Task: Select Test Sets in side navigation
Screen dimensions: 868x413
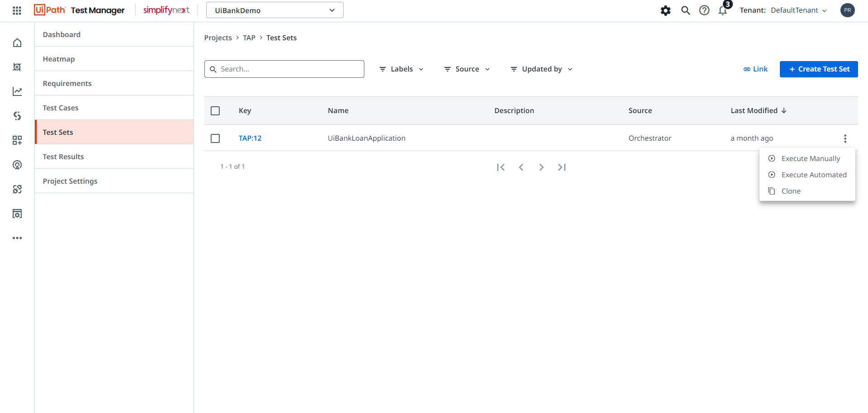Action: tap(114, 132)
